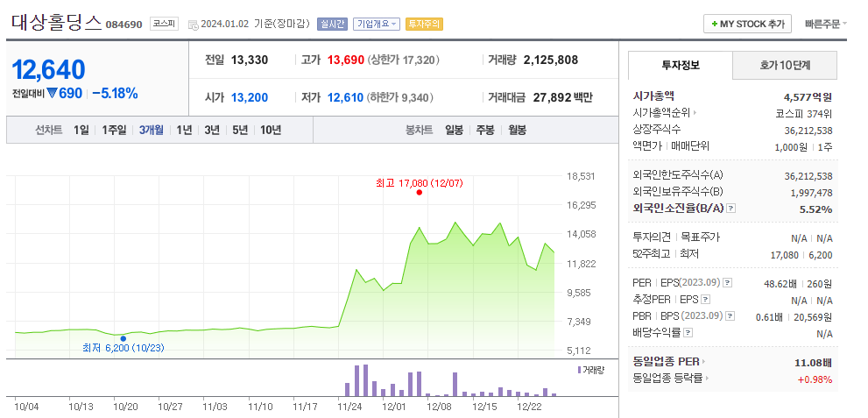The image size is (868, 418).
Task: Click the 하한가 9,340 text
Action: click(x=399, y=98)
